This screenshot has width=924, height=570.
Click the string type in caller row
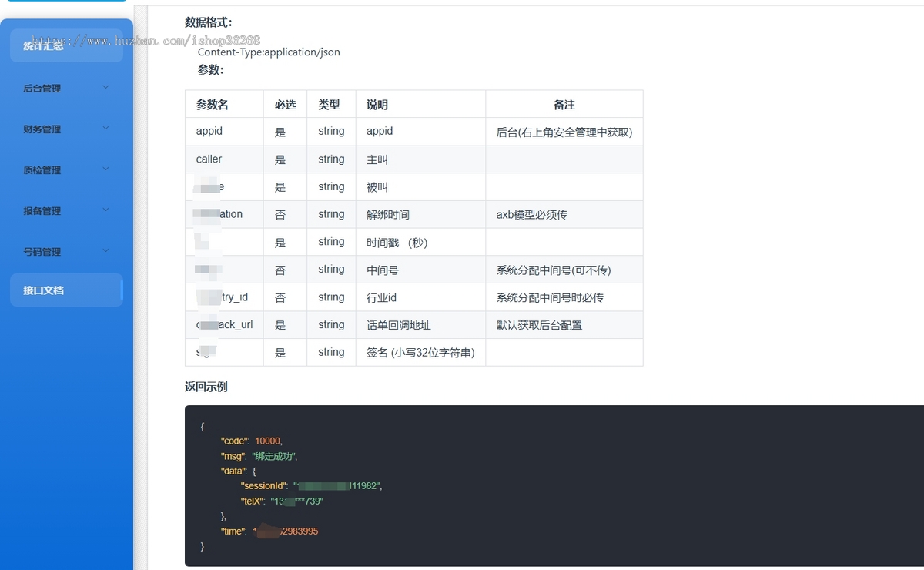tap(331, 159)
